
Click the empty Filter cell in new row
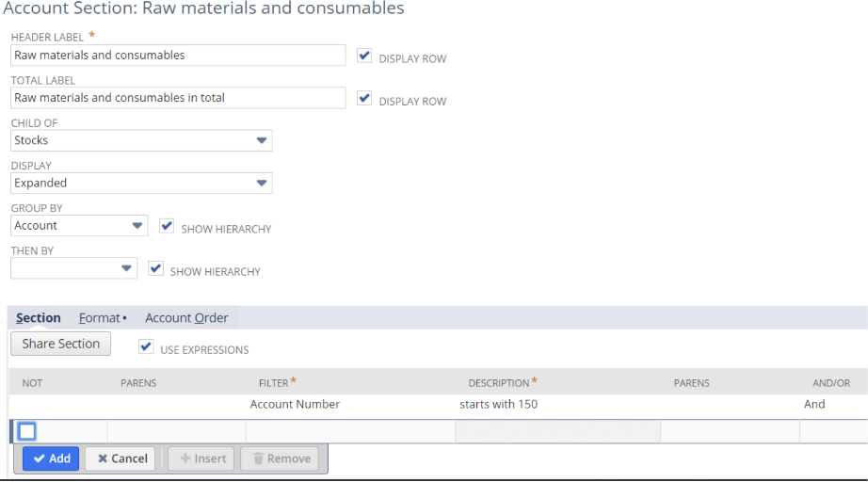tap(349, 431)
